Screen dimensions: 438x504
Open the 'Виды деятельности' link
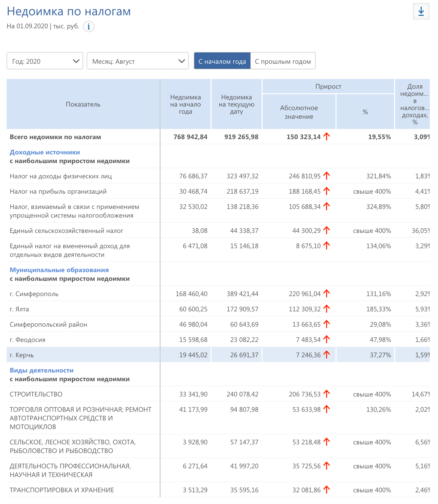pos(42,370)
